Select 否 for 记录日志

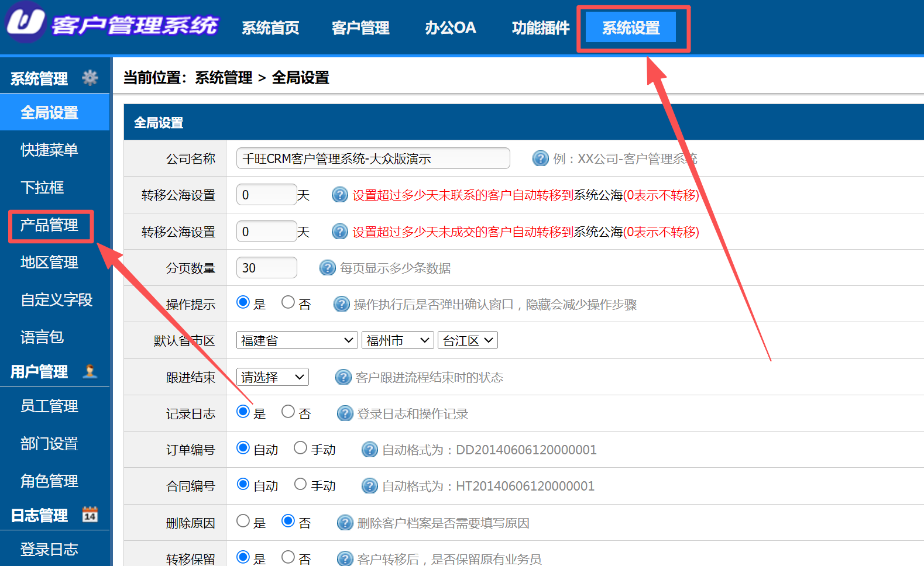288,412
